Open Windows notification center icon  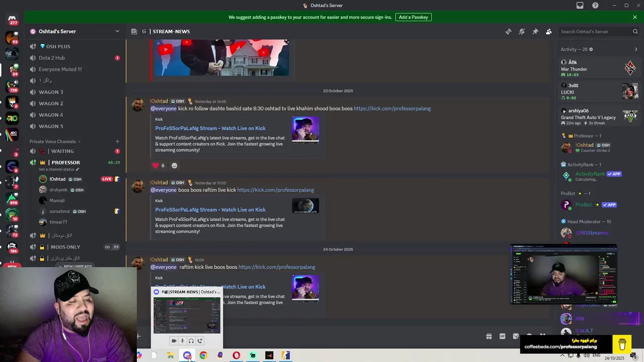[633, 356]
